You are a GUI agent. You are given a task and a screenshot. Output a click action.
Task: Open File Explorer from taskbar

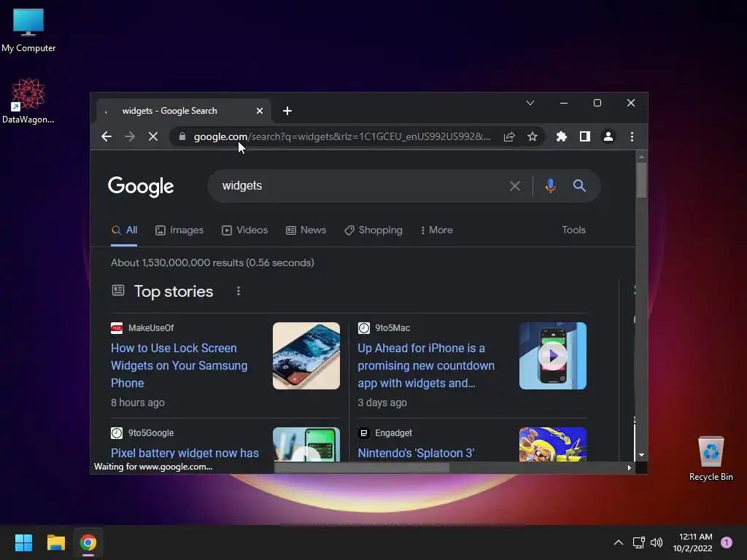point(55,542)
